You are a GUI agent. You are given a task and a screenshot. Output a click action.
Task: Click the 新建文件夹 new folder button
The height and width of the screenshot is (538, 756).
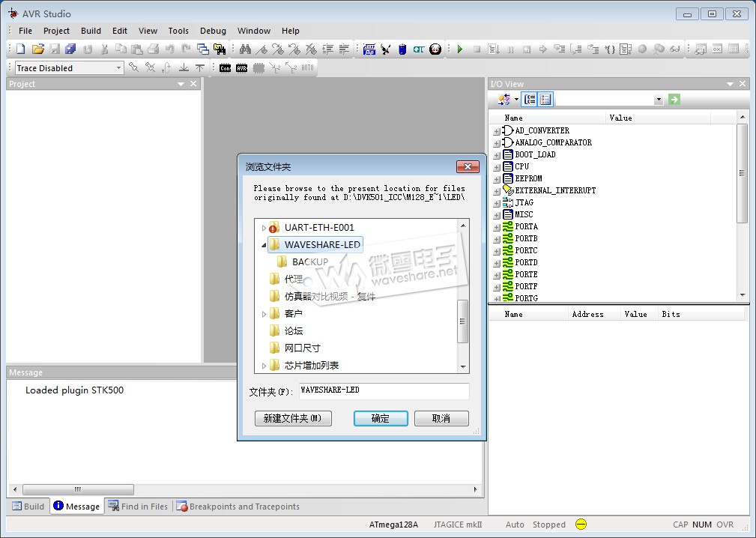tap(293, 418)
